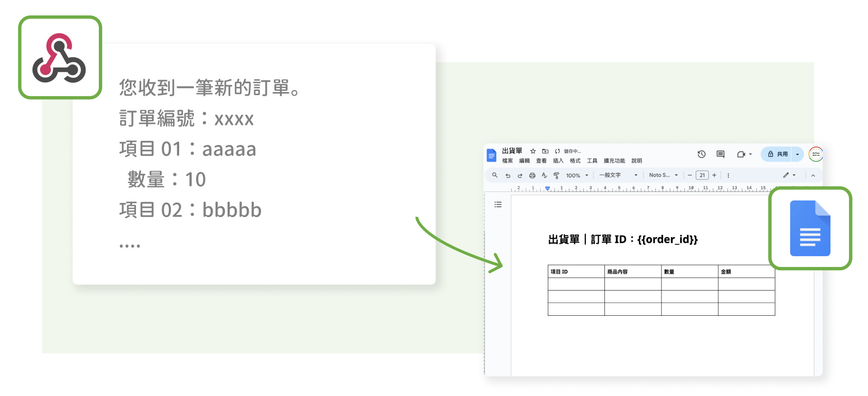Viewport: 868px width, 396px height.
Task: Click the print icon
Action: pyautogui.click(x=532, y=175)
